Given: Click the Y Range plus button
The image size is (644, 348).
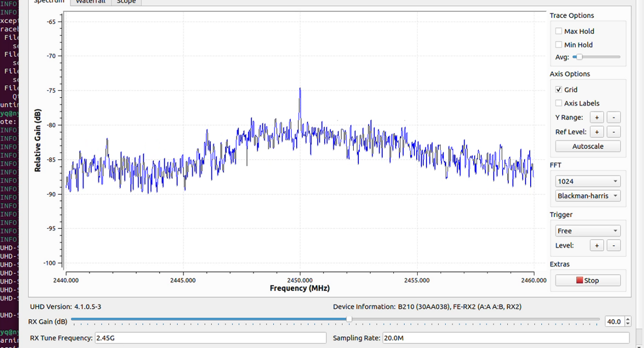Looking at the screenshot, I should [x=597, y=118].
